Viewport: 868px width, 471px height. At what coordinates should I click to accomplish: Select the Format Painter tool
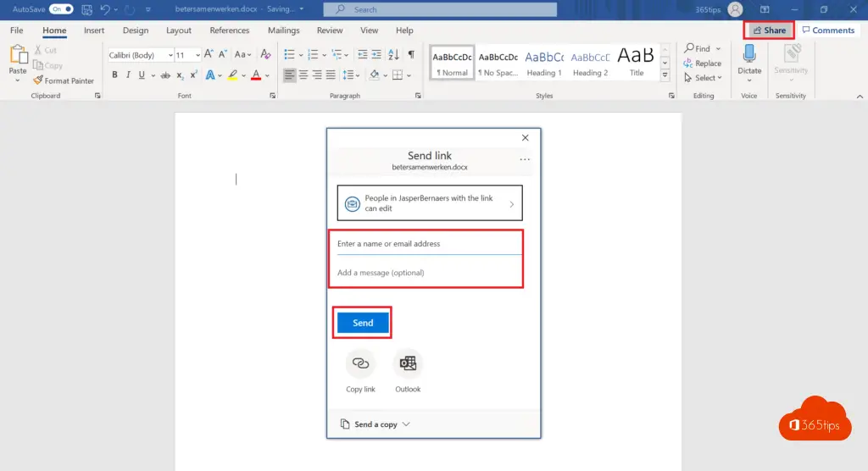64,81
